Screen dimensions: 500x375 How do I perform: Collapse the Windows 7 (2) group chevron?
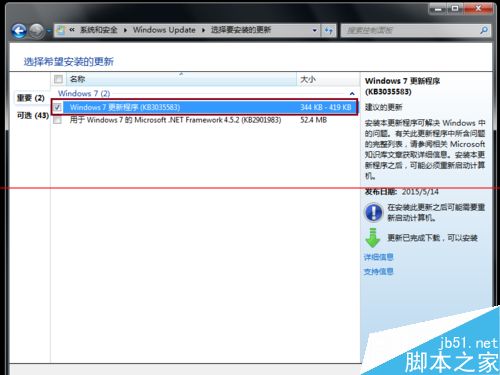pos(352,94)
